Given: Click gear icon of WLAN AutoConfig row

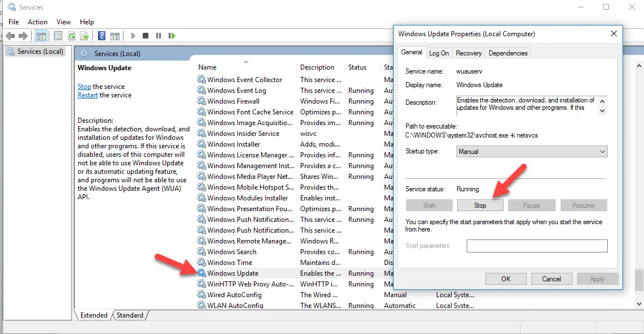Looking at the screenshot, I should 201,305.
